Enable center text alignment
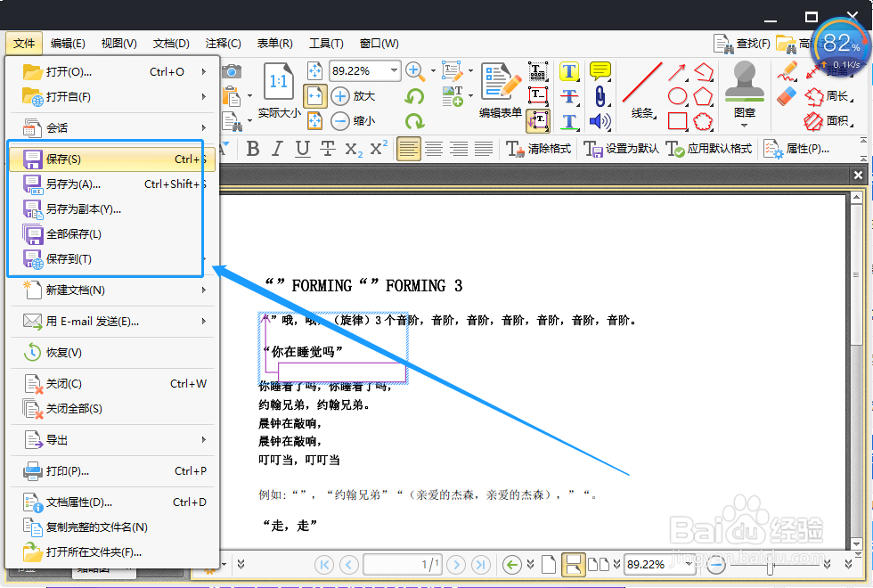This screenshot has height=588, width=873. 434,149
